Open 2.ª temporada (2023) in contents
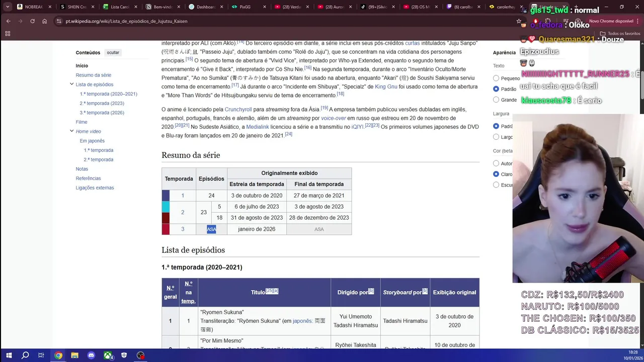The width and height of the screenshot is (644, 362). click(x=102, y=103)
